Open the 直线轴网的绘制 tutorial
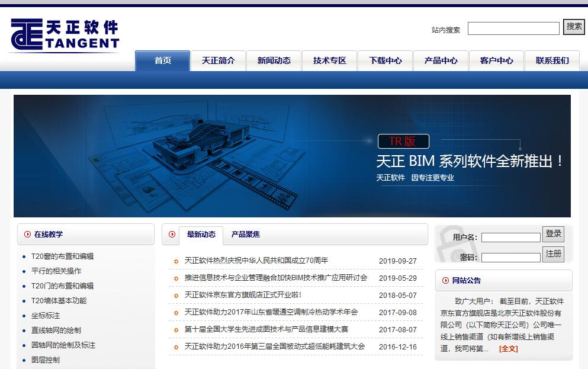 point(56,331)
